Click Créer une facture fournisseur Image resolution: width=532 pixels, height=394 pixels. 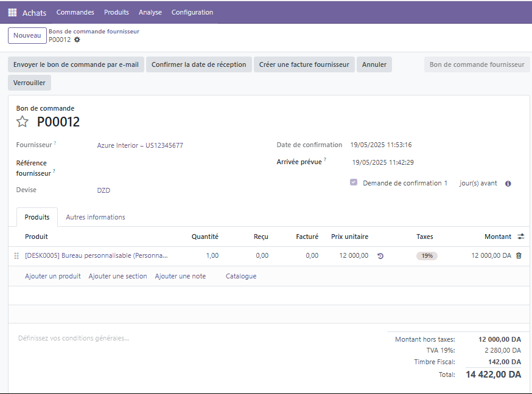click(304, 64)
